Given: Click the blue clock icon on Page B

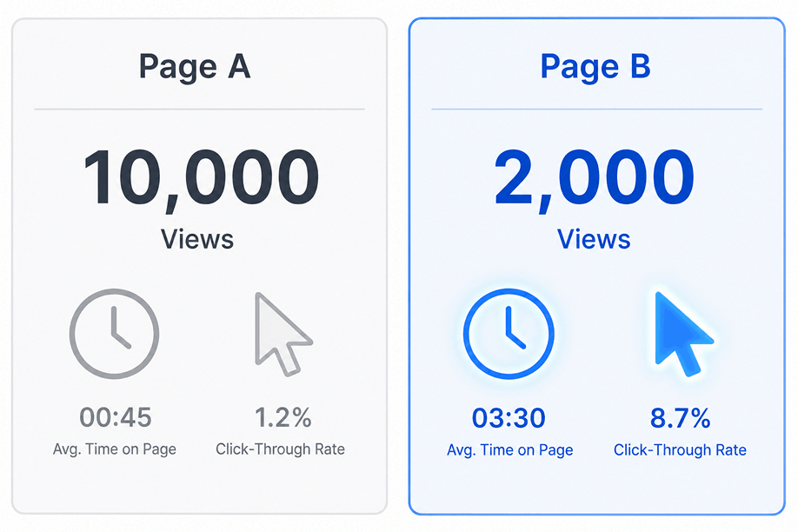Looking at the screenshot, I should [x=509, y=334].
